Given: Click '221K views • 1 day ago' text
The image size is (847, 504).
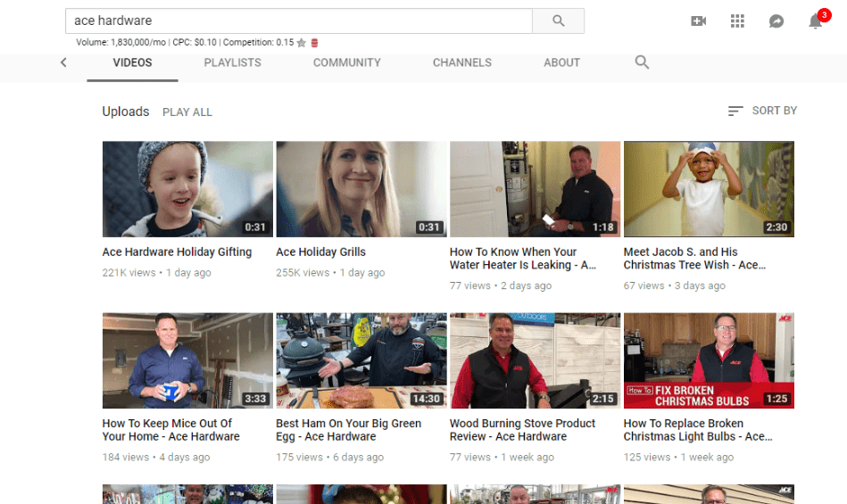Looking at the screenshot, I should [x=157, y=272].
